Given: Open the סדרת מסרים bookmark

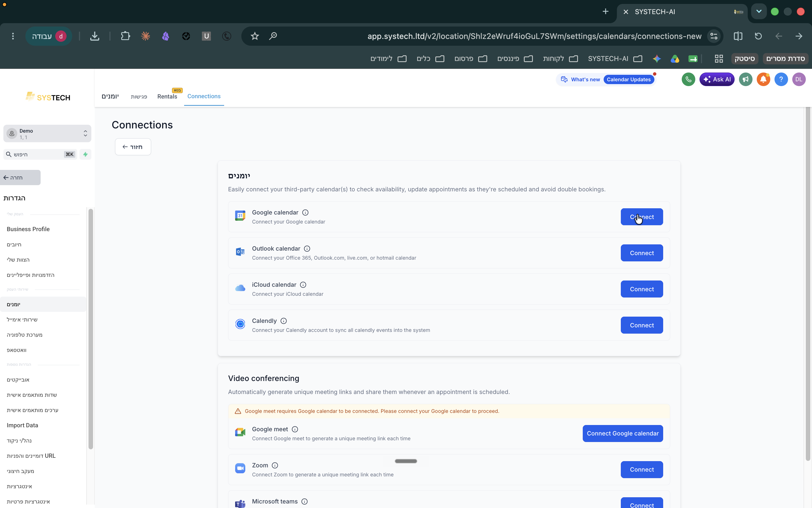Looking at the screenshot, I should tap(785, 59).
